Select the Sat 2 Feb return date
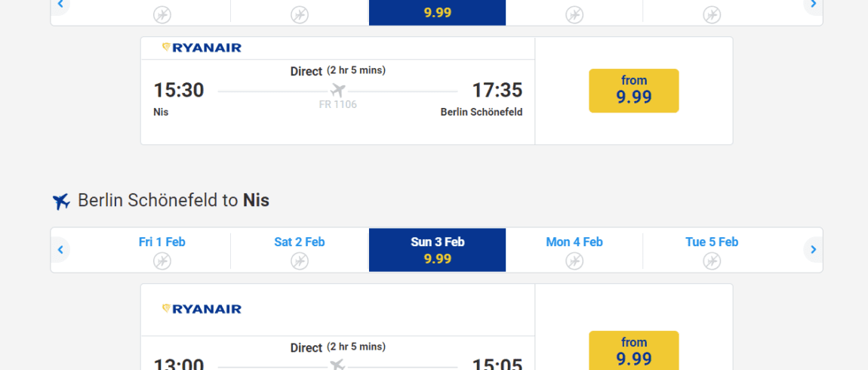Screen dimensions: 868x370 coord(300,250)
